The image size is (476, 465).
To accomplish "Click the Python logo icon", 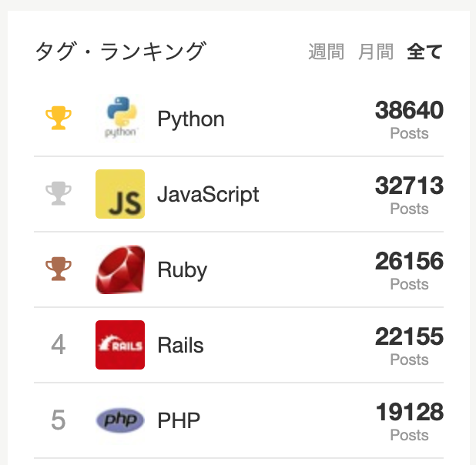I will click(120, 119).
